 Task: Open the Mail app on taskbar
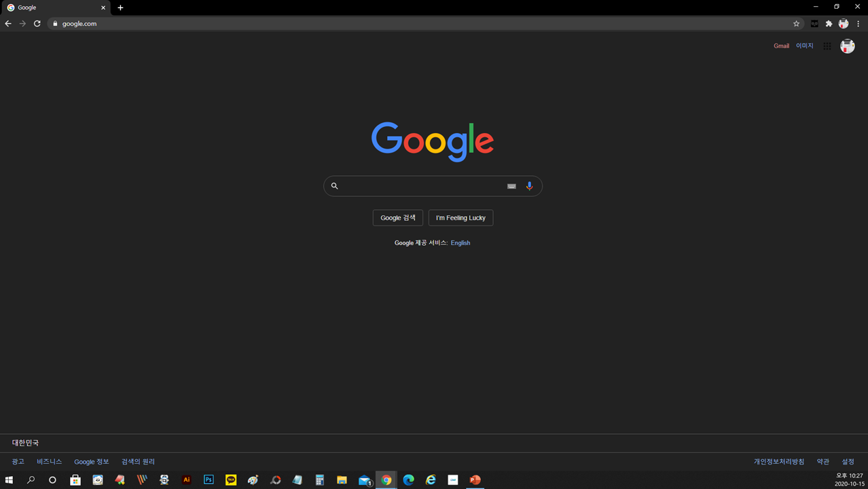(x=365, y=480)
